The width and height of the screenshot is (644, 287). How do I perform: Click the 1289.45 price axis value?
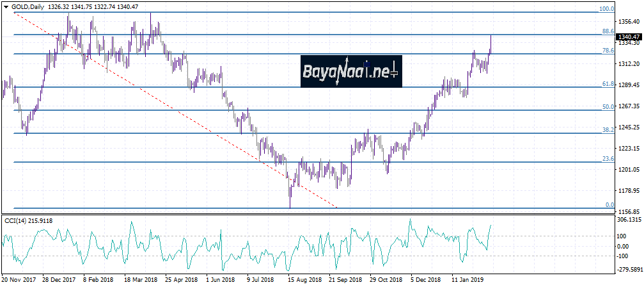[629, 85]
